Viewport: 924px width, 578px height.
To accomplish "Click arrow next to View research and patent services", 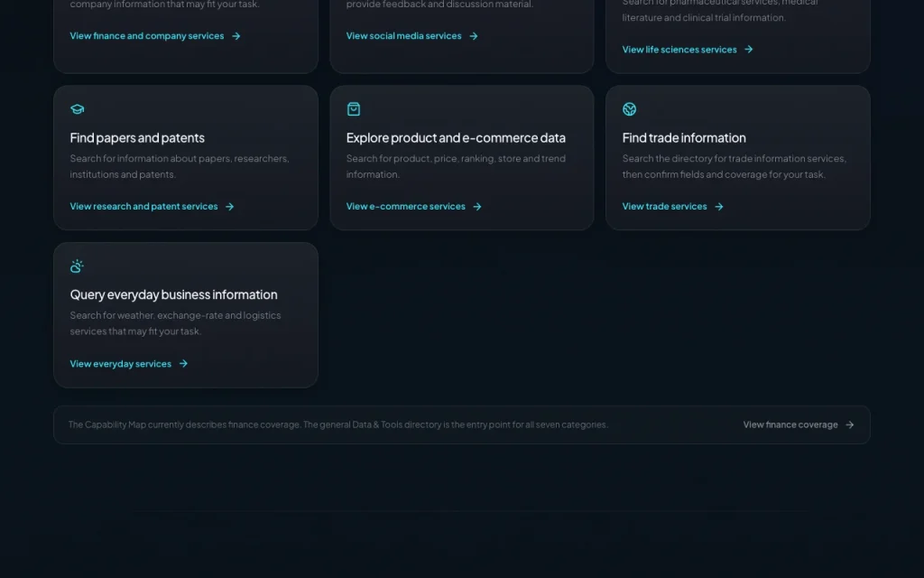I will click(230, 207).
